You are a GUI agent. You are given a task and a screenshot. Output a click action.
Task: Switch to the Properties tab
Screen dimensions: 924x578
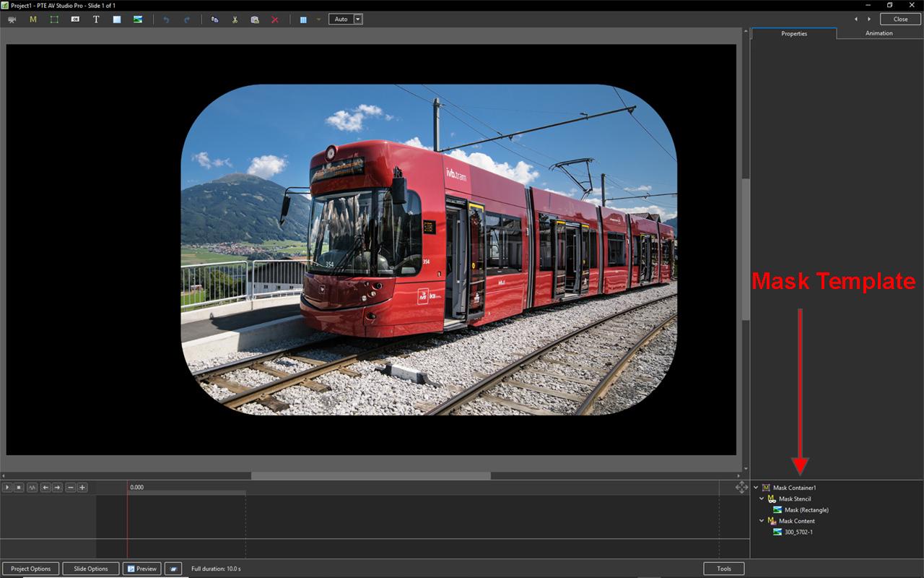[x=794, y=34]
